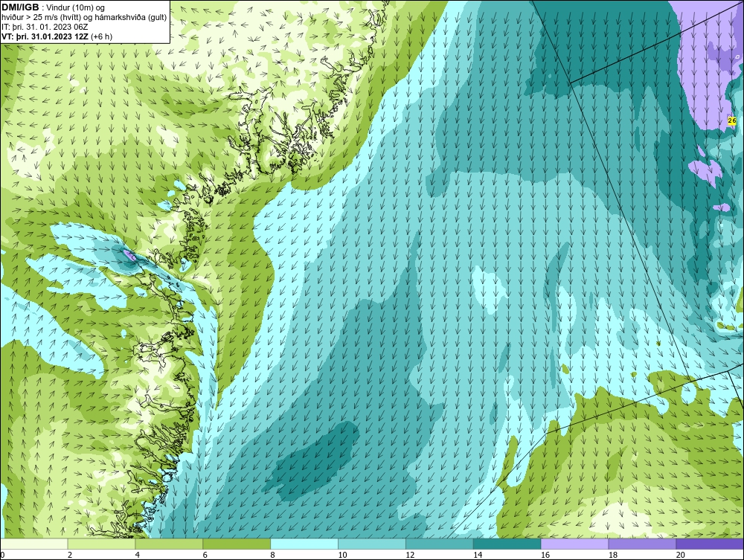Click the 0–2 m/s legend color swatch
Image resolution: width=744 pixels, height=560 pixels.
coord(34,544)
